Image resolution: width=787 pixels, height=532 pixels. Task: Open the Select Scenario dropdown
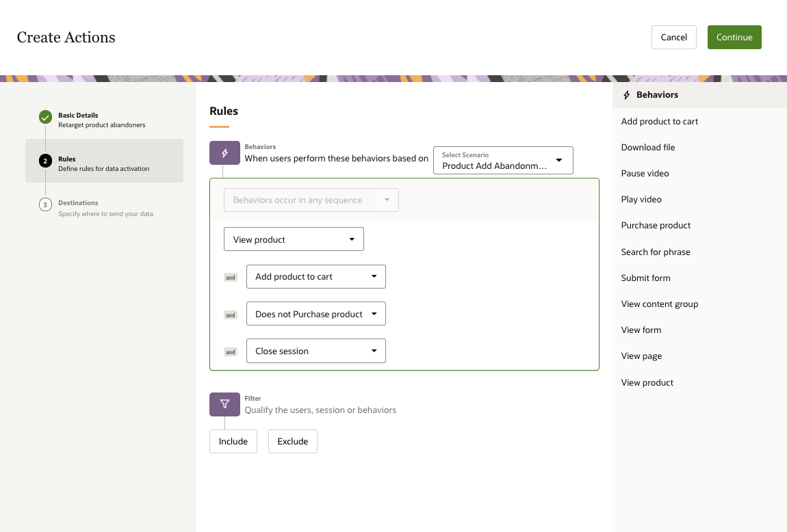[x=503, y=161]
